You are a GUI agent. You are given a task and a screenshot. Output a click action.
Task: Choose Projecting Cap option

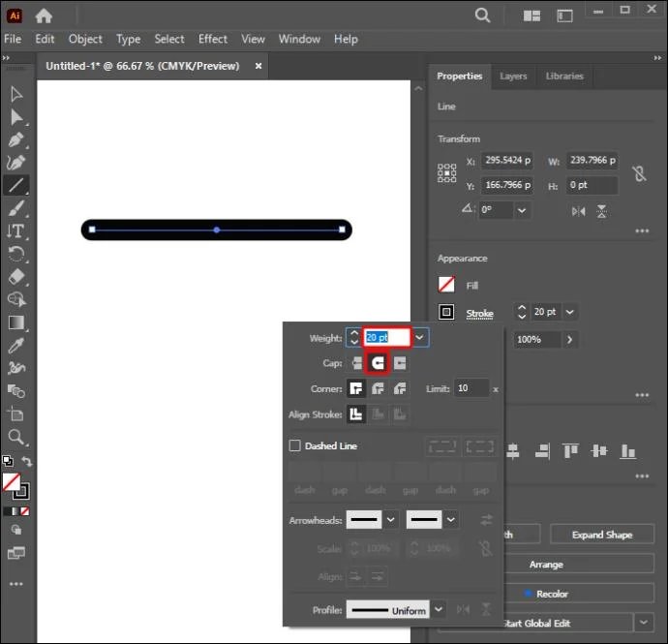pyautogui.click(x=399, y=363)
